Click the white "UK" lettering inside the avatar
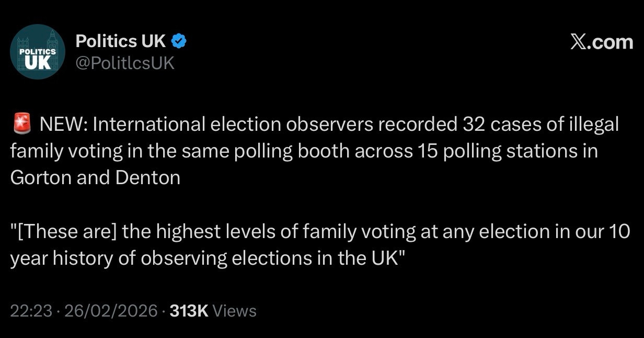This screenshot has width=644, height=338. coord(38,62)
